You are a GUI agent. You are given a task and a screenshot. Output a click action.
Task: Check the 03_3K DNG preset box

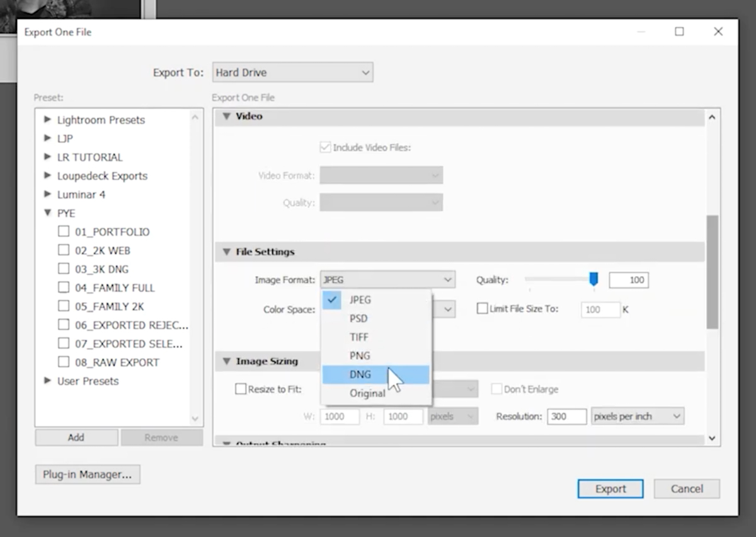tap(64, 268)
